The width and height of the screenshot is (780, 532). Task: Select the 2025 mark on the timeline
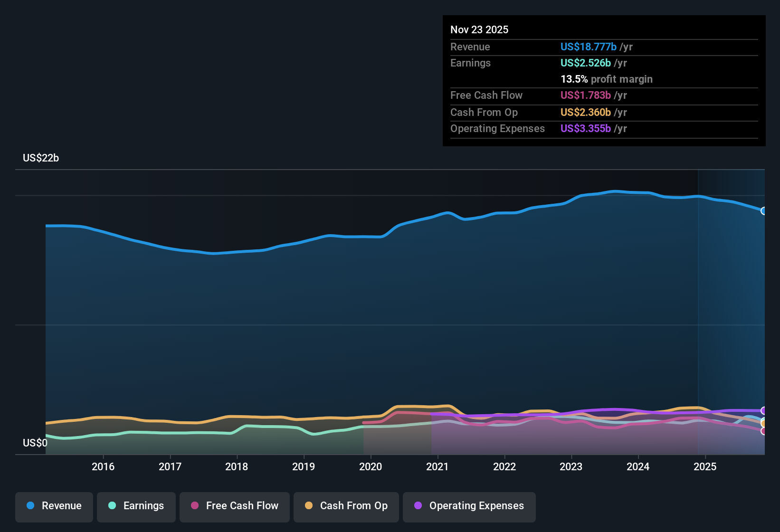pos(706,467)
